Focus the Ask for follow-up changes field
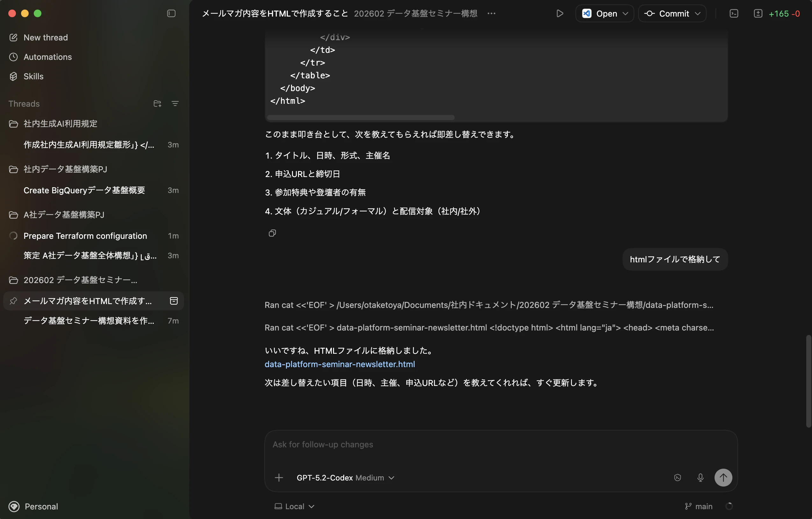This screenshot has width=812, height=519. coord(501,444)
